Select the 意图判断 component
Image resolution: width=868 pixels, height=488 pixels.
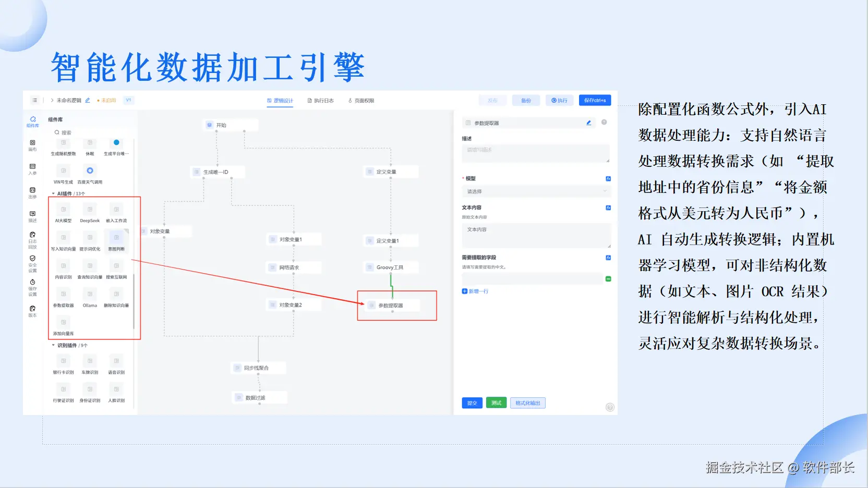tap(116, 241)
